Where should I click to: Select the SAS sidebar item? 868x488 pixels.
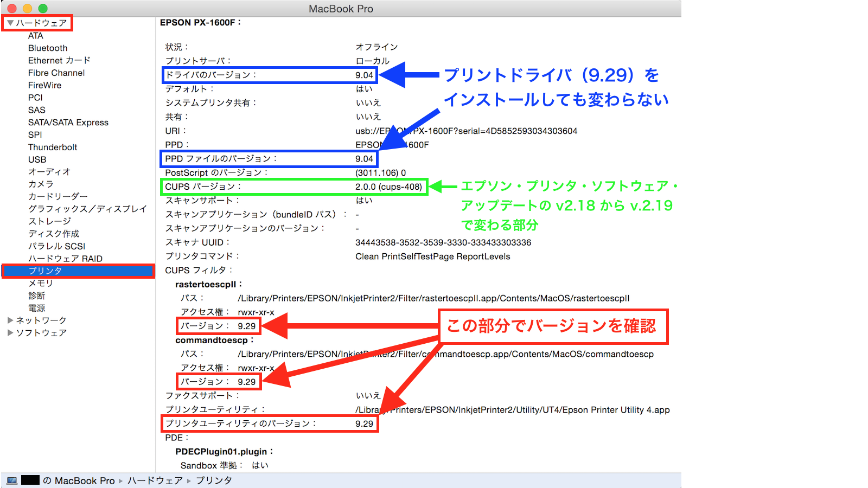click(x=37, y=110)
